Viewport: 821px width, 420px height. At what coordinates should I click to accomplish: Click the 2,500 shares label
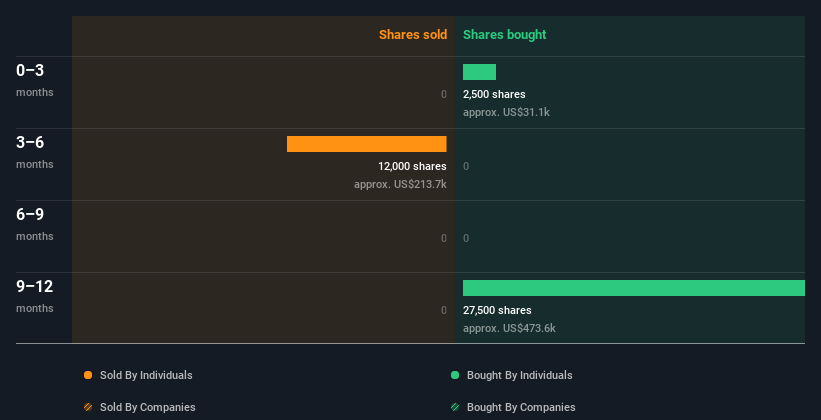click(x=494, y=94)
